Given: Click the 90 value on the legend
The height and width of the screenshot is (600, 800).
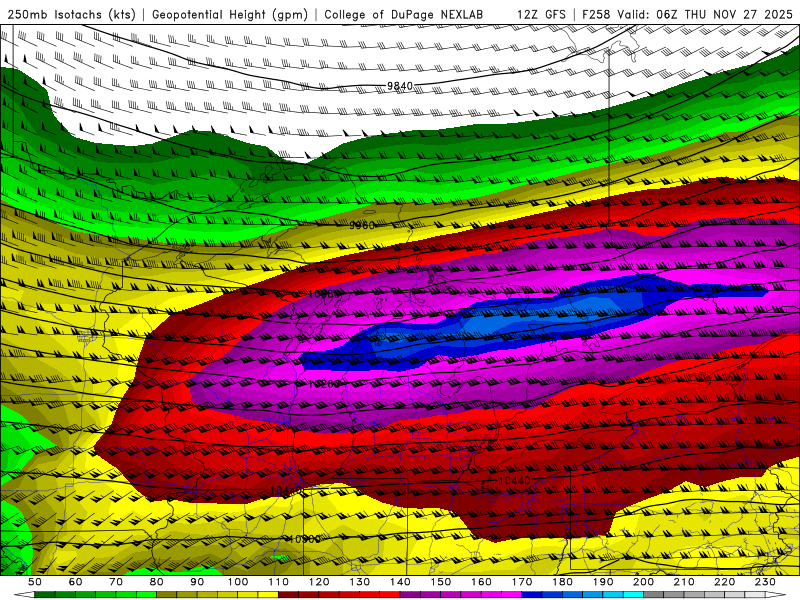Looking at the screenshot, I should click(197, 582).
